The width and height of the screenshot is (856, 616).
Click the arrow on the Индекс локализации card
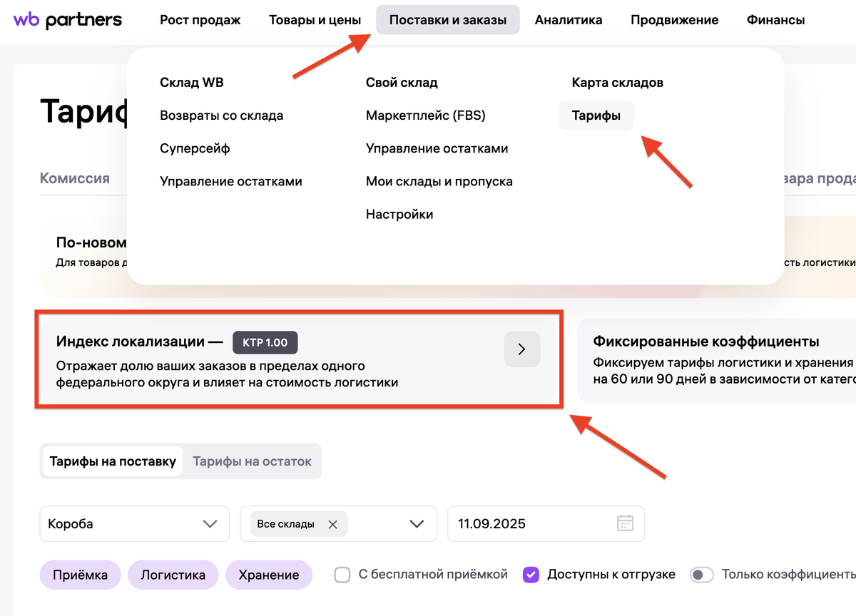click(522, 349)
